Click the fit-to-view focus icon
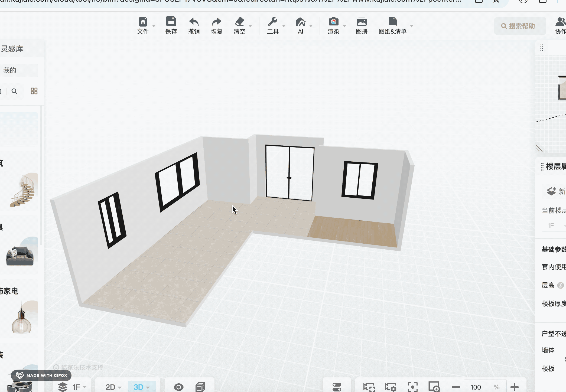 [412, 387]
